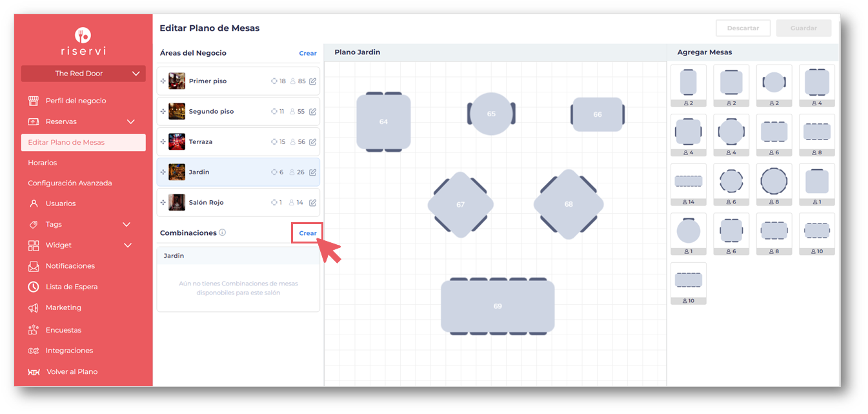Pick the round 6-seat table template
This screenshot has width=868, height=414.
731,184
